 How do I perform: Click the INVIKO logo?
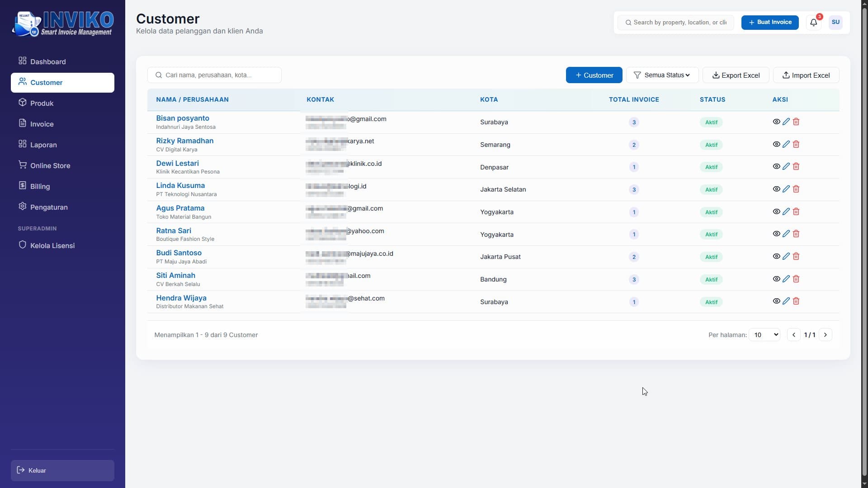63,23
